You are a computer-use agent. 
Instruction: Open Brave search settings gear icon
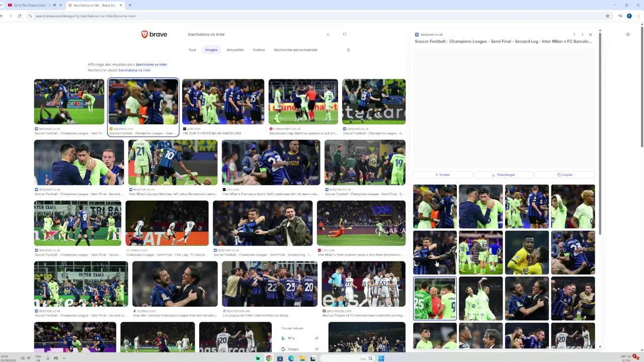tap(628, 35)
